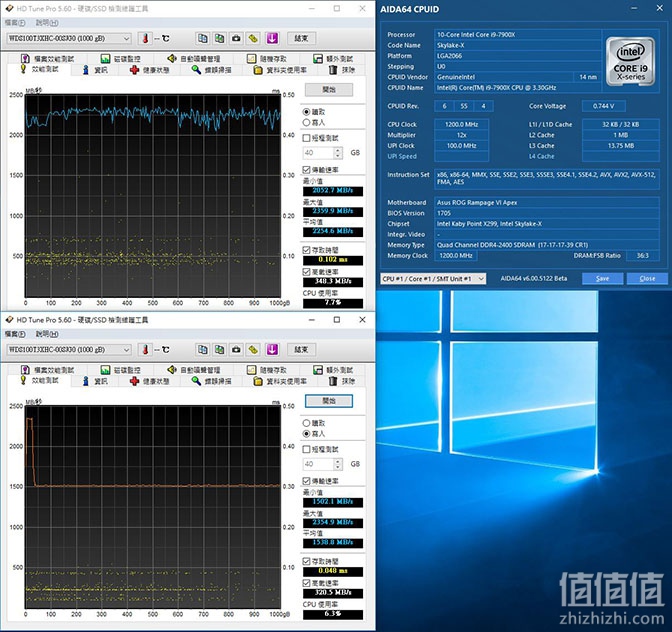Toggle 突發速率 checkbox in upper HD Tune window
The image size is (672, 632).
306,272
